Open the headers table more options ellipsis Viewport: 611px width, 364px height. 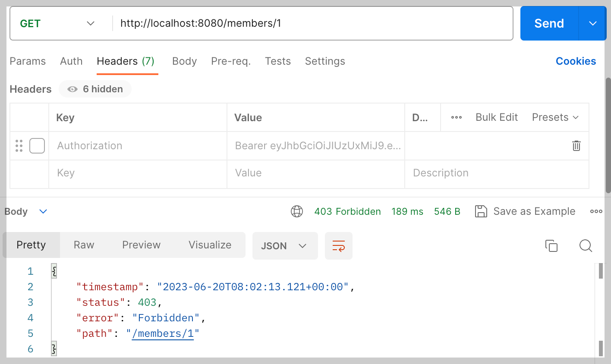(457, 117)
